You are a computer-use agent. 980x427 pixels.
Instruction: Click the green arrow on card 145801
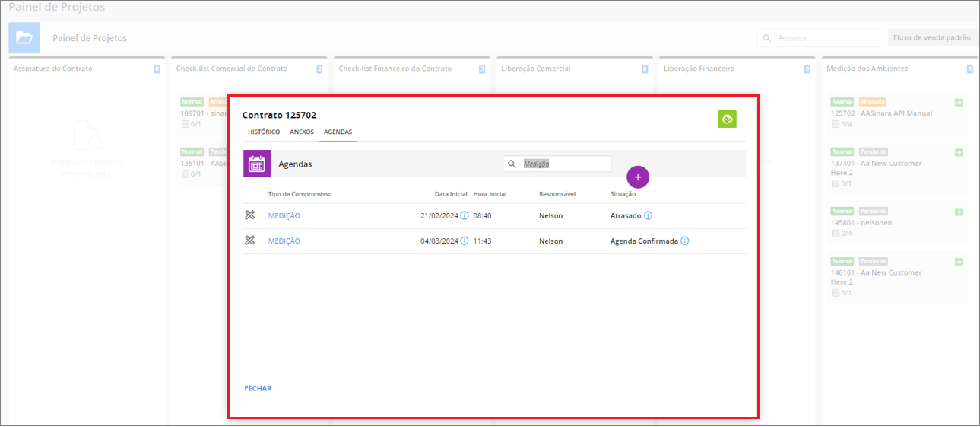click(x=958, y=211)
